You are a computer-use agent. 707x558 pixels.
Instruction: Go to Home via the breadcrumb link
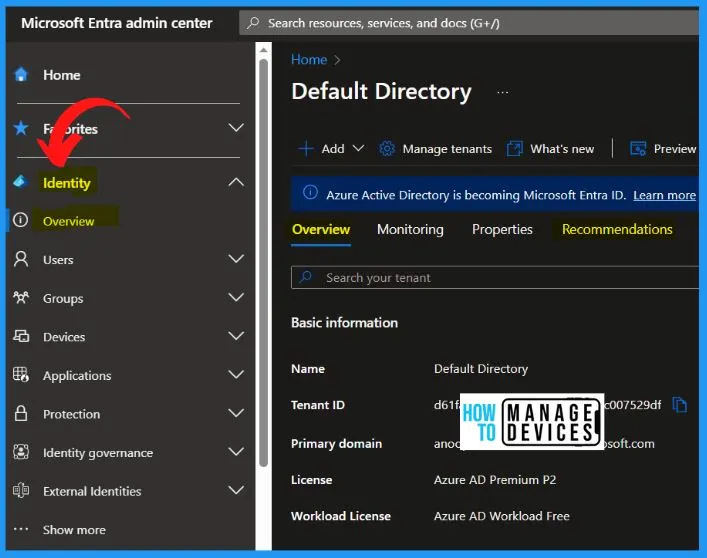(309, 59)
